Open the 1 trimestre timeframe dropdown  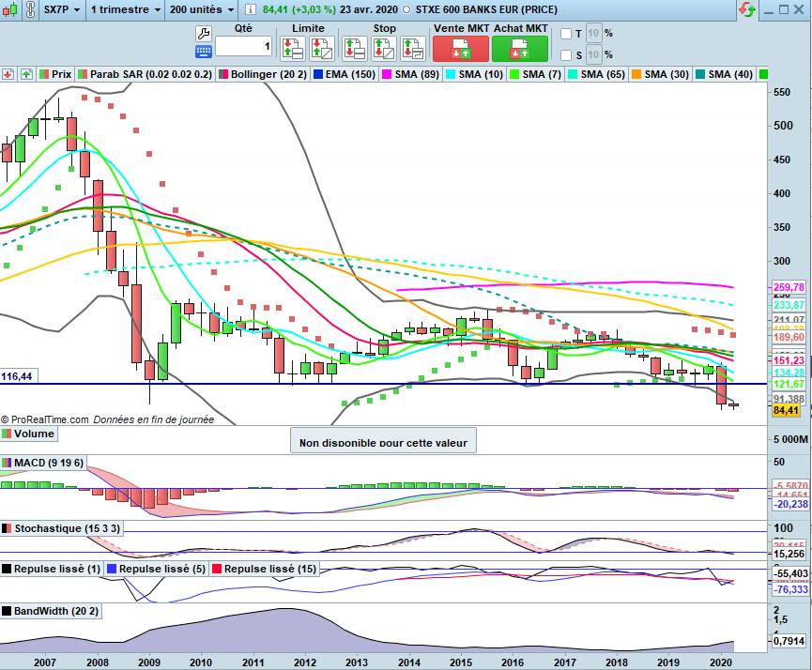[x=126, y=9]
